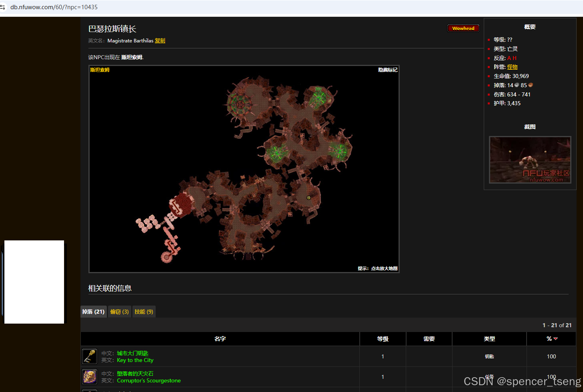Click the 生命值: 30,969 entry
583x392 pixels.
tap(511, 76)
